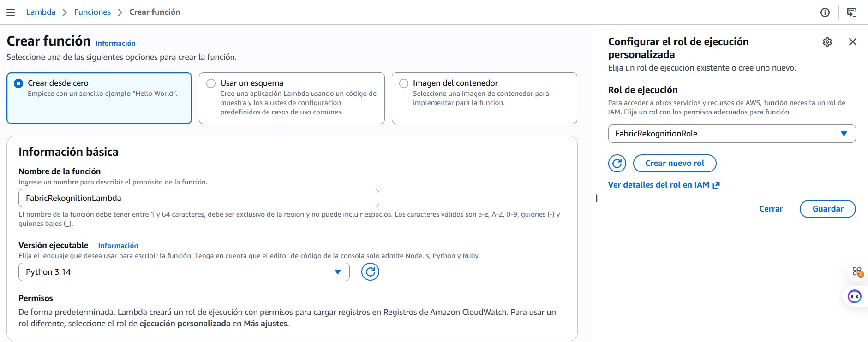The width and height of the screenshot is (868, 342).
Task: Click the function name input field
Action: tap(199, 198)
